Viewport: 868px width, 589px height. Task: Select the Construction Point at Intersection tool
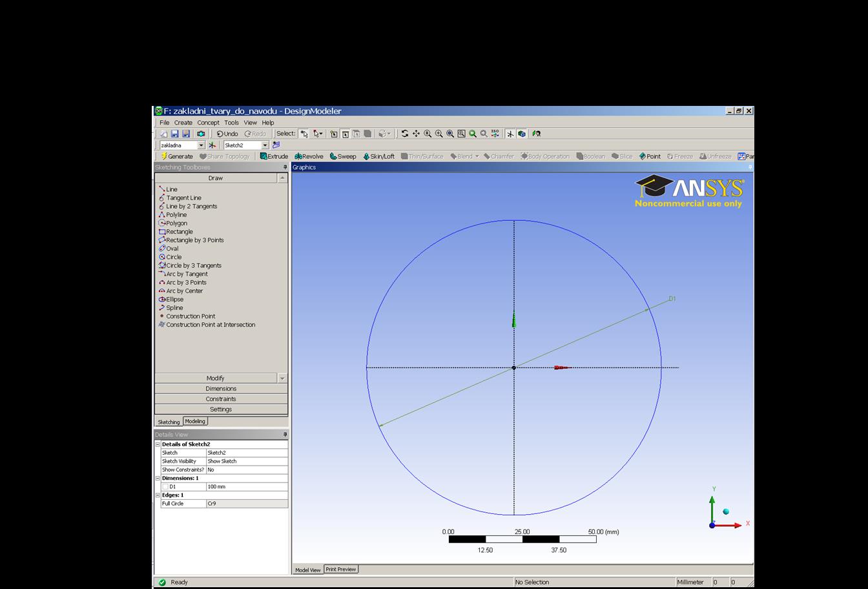(207, 324)
